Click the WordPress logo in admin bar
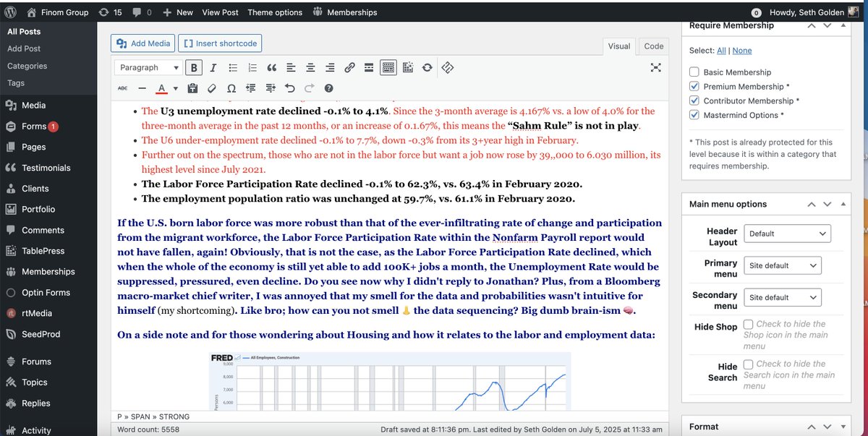Viewport: 868px width, 436px height. tap(10, 12)
